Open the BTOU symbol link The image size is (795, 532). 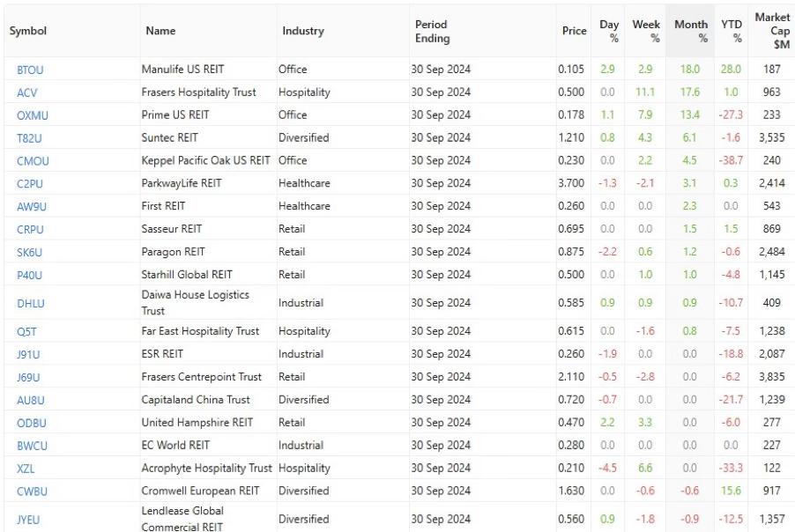(x=30, y=70)
